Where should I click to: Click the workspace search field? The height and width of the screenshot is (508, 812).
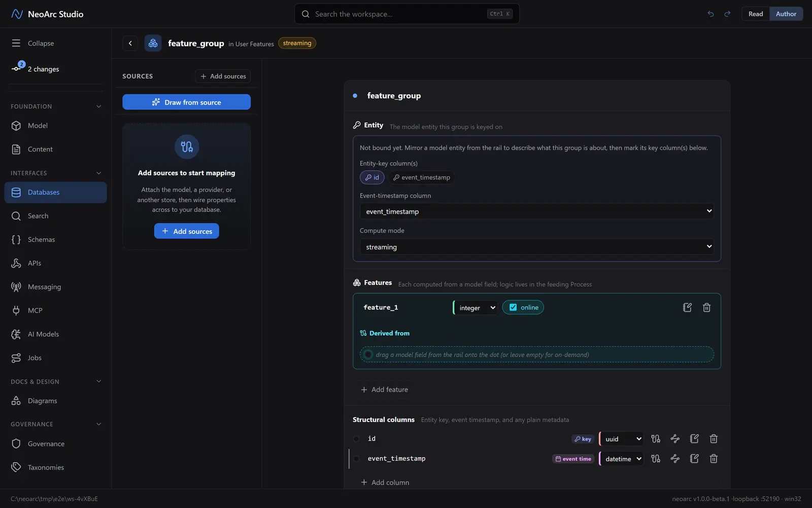pos(407,14)
